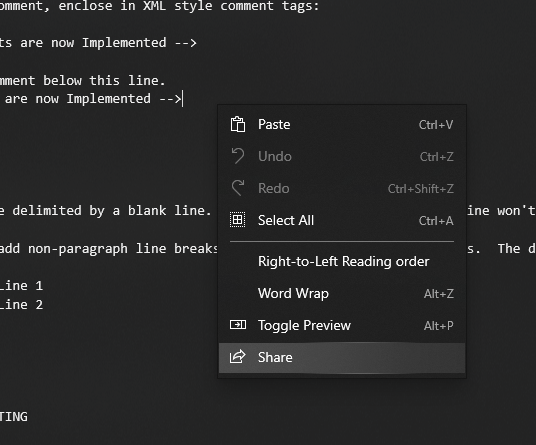The width and height of the screenshot is (536, 445).
Task: Click the 'Line 2' text in the editor
Action: coord(21,305)
